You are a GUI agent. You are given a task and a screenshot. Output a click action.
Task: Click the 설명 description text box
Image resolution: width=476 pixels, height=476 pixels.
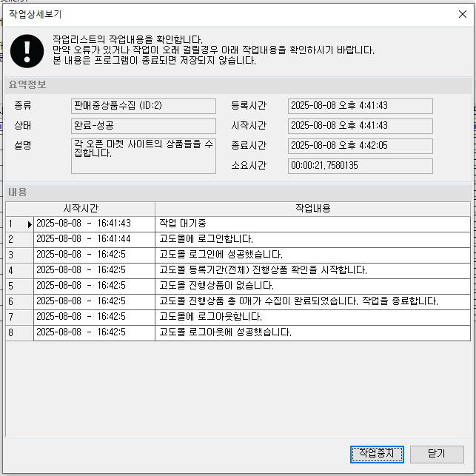(x=144, y=156)
